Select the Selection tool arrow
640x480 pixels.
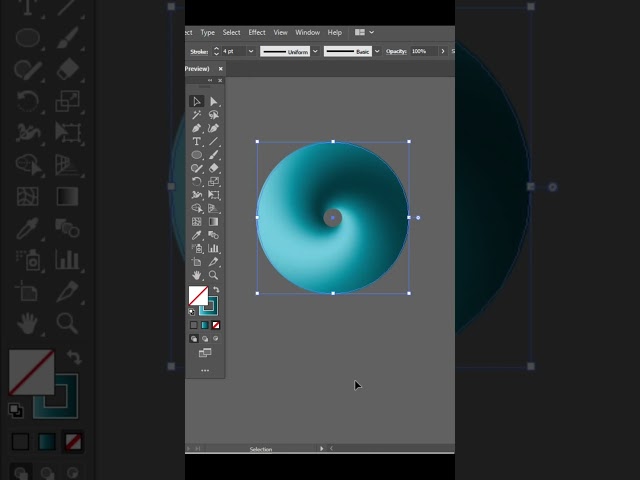pos(197,101)
